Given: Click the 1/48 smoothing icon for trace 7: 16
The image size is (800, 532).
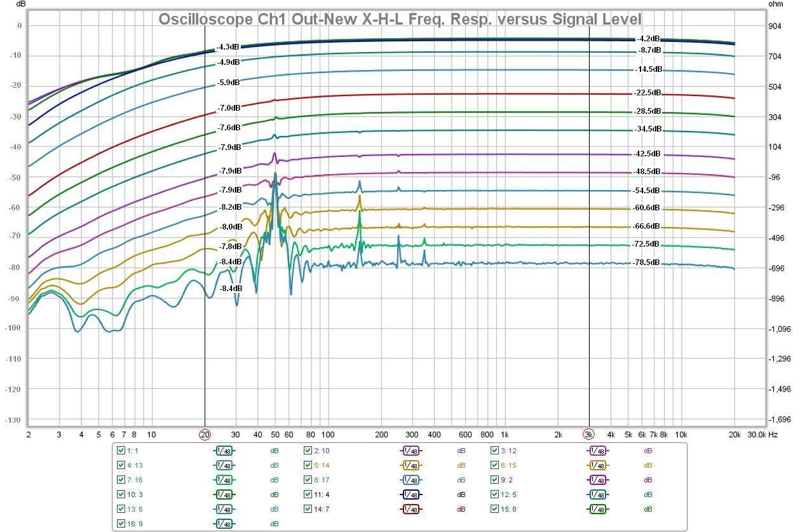Looking at the screenshot, I should pyautogui.click(x=224, y=480).
